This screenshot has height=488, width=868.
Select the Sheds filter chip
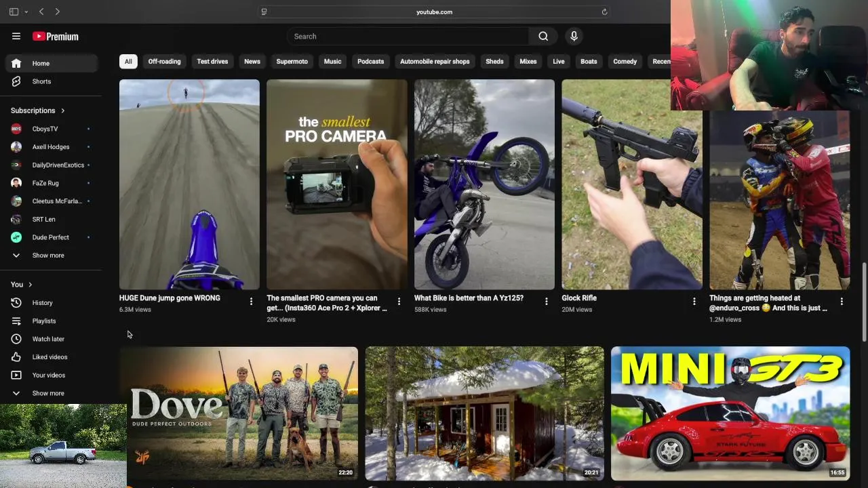[494, 62]
